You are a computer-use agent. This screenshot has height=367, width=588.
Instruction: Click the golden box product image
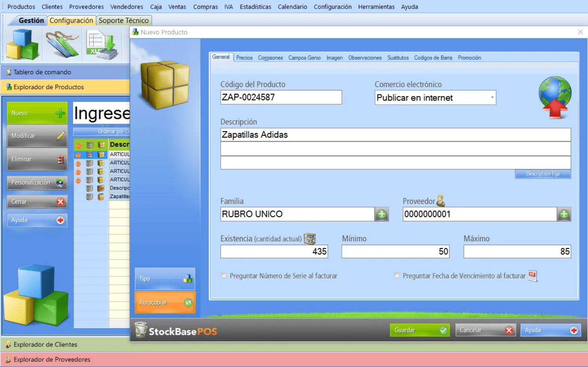pyautogui.click(x=165, y=85)
